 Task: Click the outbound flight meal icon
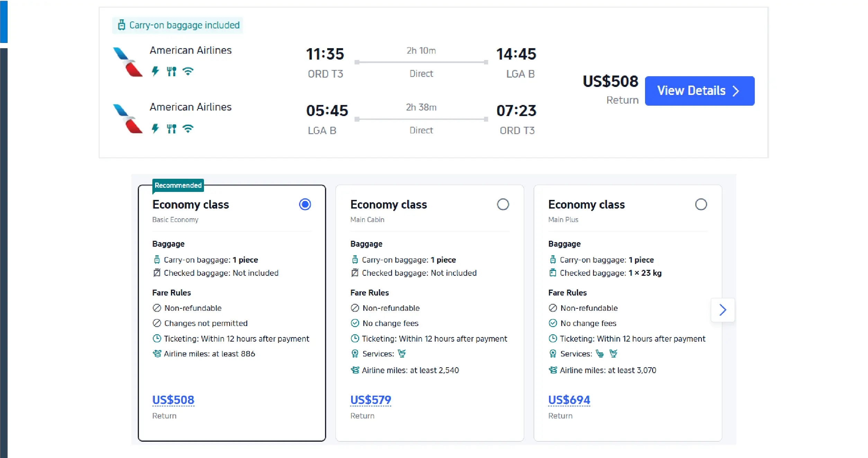(171, 71)
